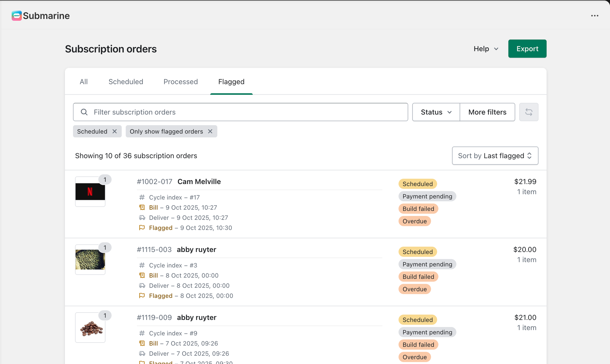Switch to the Processed tab
This screenshot has height=364, width=610.
pyautogui.click(x=180, y=82)
